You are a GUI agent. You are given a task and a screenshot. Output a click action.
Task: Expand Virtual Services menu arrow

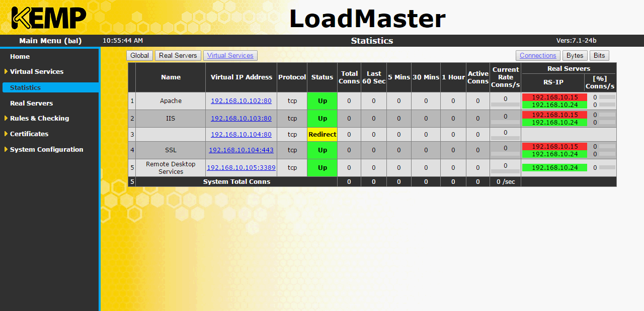click(x=6, y=71)
